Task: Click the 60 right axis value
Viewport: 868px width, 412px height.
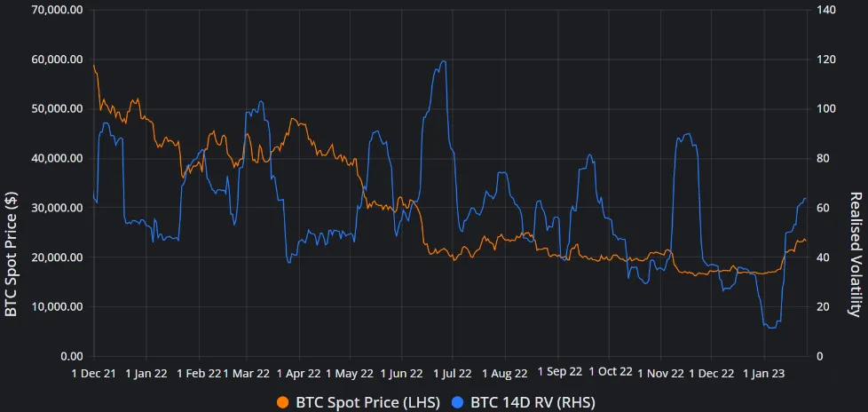Action: pyautogui.click(x=823, y=208)
